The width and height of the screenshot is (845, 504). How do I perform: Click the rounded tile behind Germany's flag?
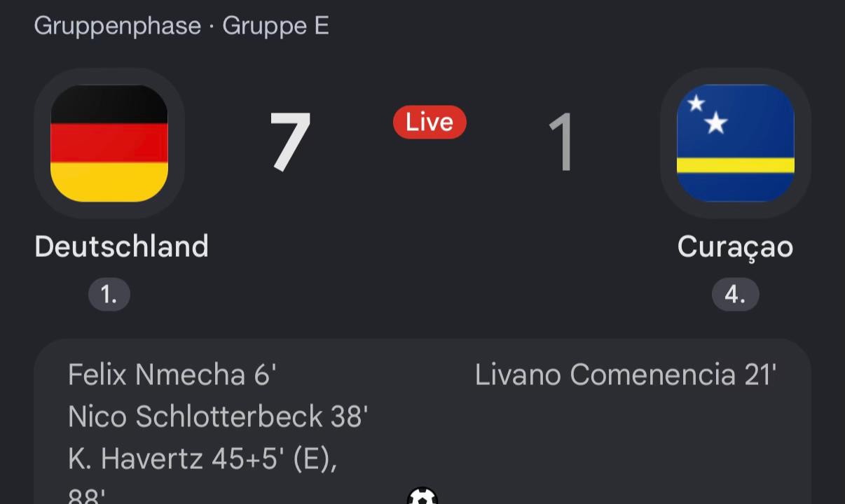[x=109, y=143]
